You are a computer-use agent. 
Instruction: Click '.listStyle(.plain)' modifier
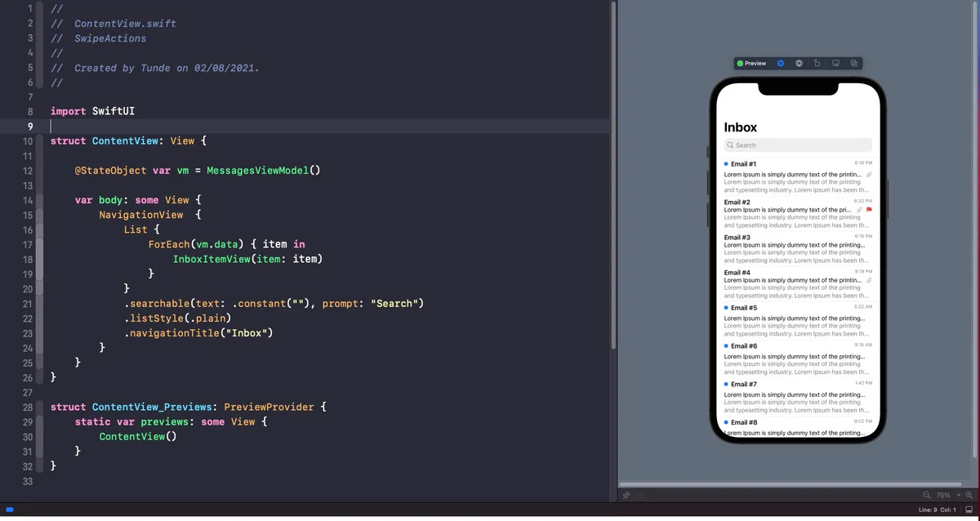pos(178,318)
